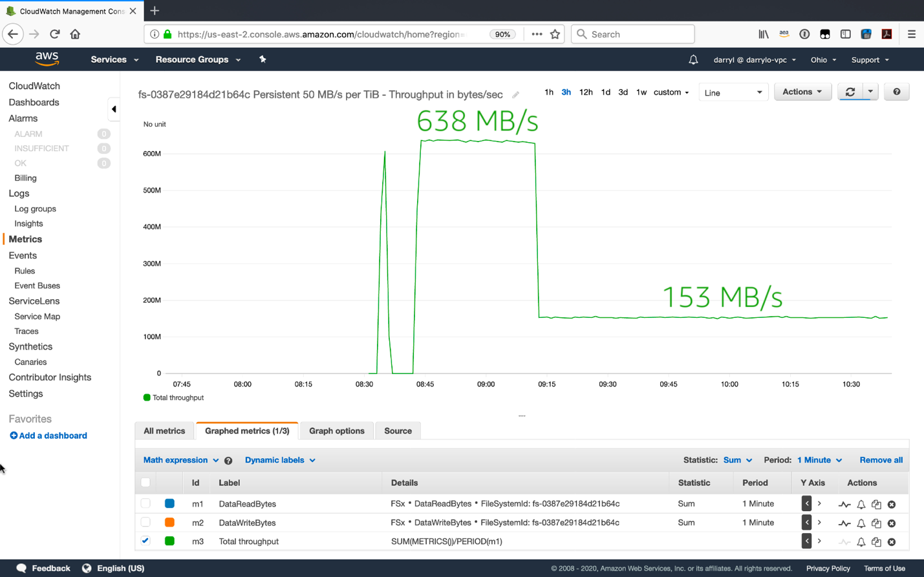Collapse the CloudWatch sidebar with the arrow
The height and width of the screenshot is (577, 924).
click(x=114, y=109)
